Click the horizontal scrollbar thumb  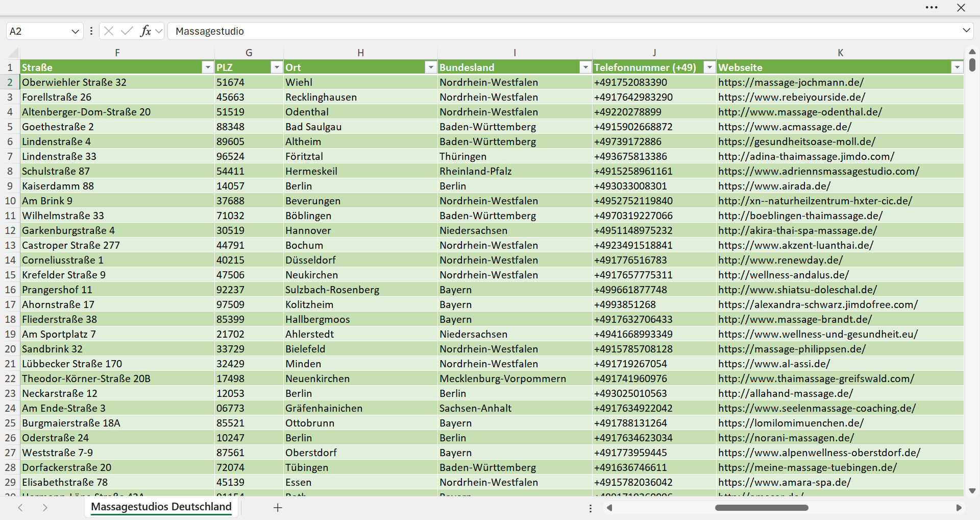pos(762,508)
